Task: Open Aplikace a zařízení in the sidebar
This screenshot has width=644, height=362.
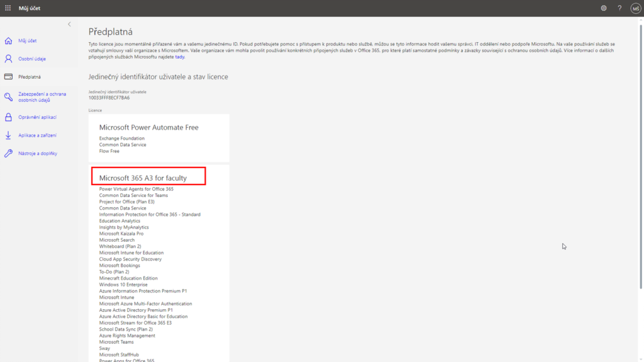Action: (37, 135)
